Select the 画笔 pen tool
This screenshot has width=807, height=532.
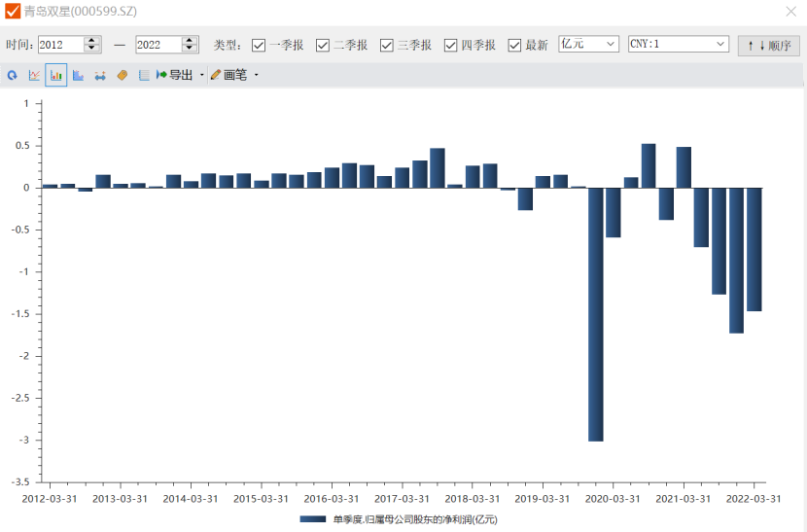click(229, 75)
